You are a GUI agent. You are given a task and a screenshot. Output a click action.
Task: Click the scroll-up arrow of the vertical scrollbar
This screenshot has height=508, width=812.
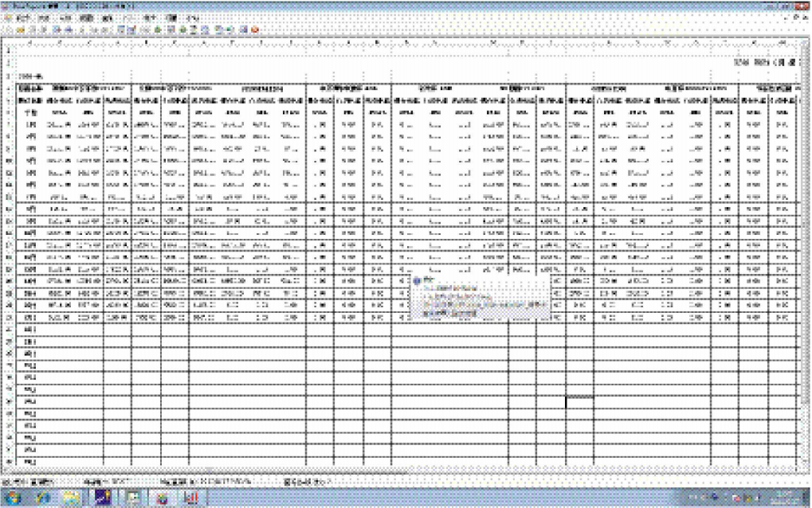[x=805, y=43]
